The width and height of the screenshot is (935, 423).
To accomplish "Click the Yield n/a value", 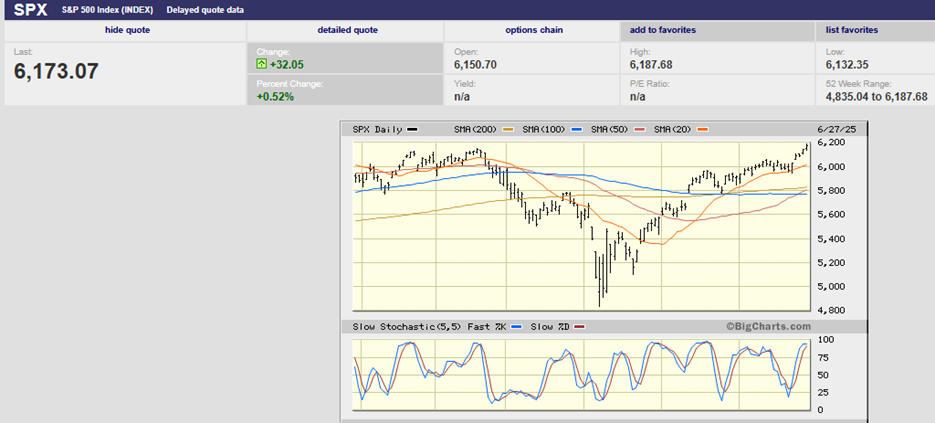I will [x=462, y=97].
